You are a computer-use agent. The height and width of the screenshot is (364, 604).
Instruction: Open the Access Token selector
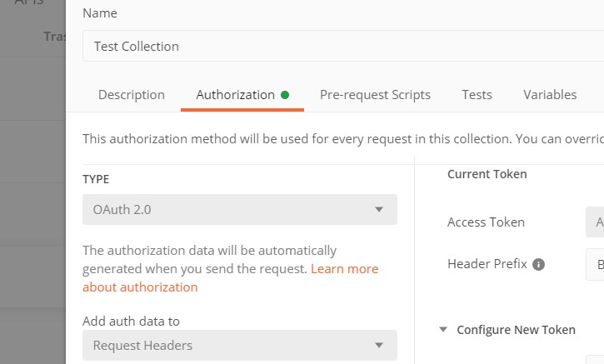[x=595, y=222]
